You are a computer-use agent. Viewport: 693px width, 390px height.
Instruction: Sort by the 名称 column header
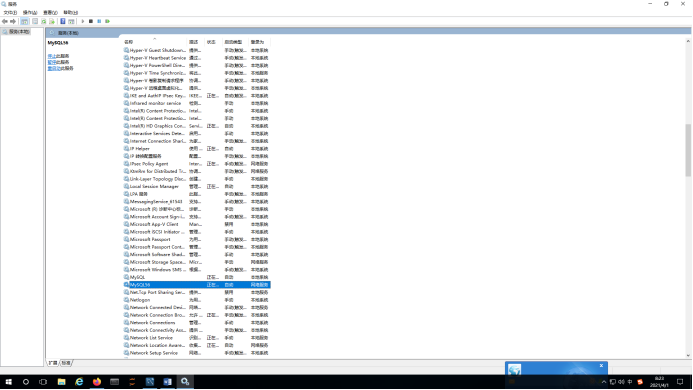(x=155, y=42)
